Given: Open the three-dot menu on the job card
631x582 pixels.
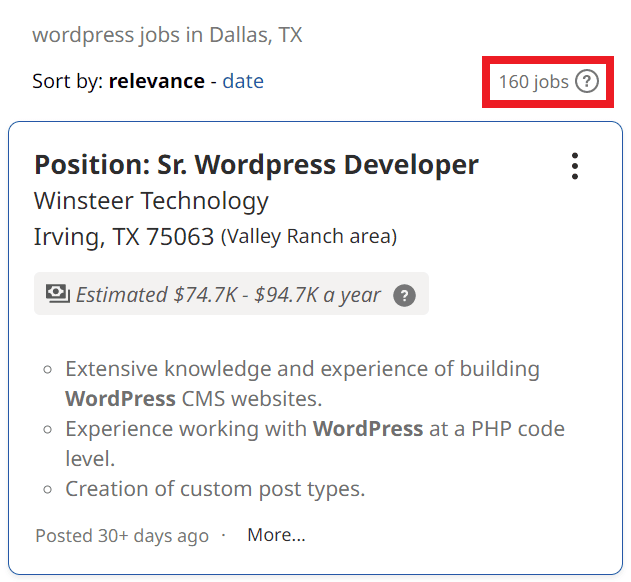Looking at the screenshot, I should tap(575, 166).
